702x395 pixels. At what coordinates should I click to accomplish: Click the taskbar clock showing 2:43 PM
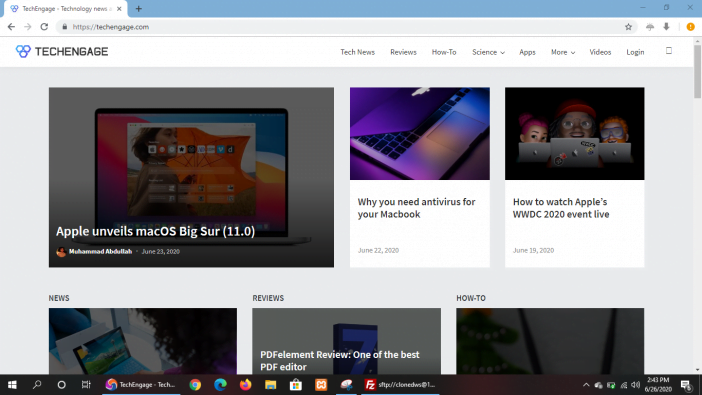click(658, 385)
